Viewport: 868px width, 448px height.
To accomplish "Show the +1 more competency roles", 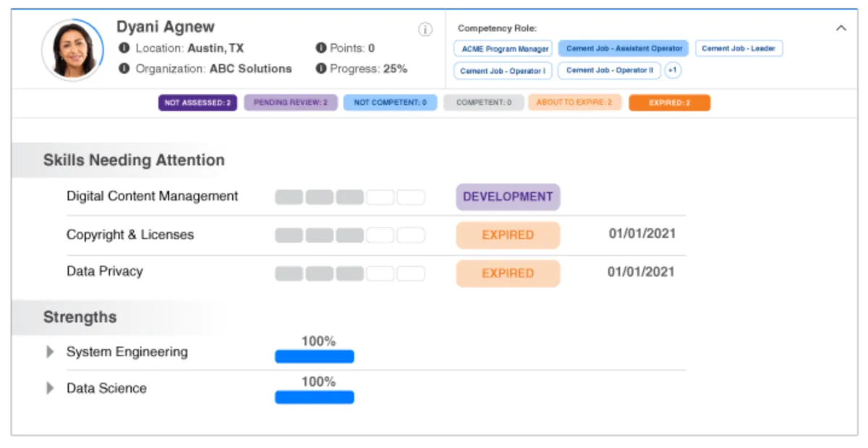I will click(673, 71).
